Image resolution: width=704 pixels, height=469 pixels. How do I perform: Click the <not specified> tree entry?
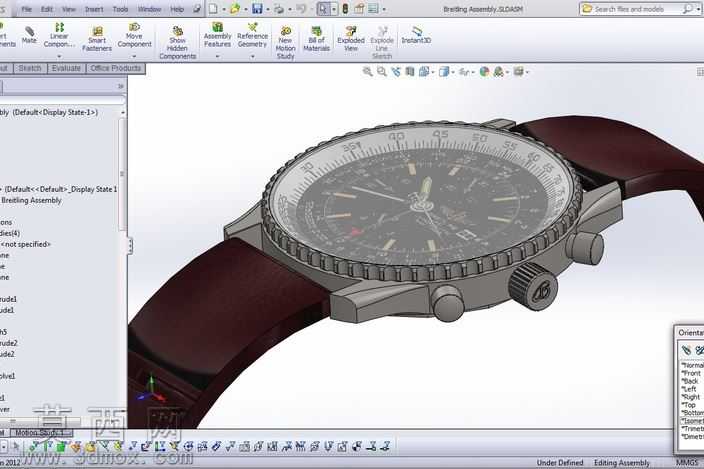pyautogui.click(x=26, y=244)
